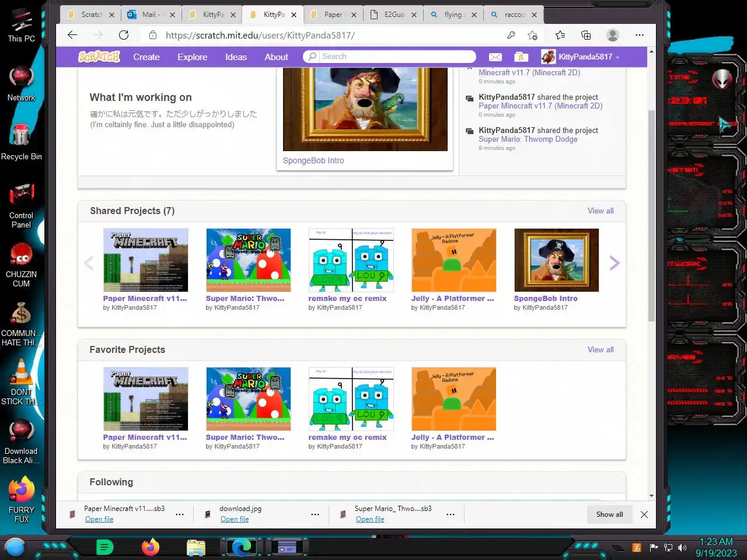Show next shared projects with right arrow
This screenshot has height=560, width=747.
click(x=614, y=263)
